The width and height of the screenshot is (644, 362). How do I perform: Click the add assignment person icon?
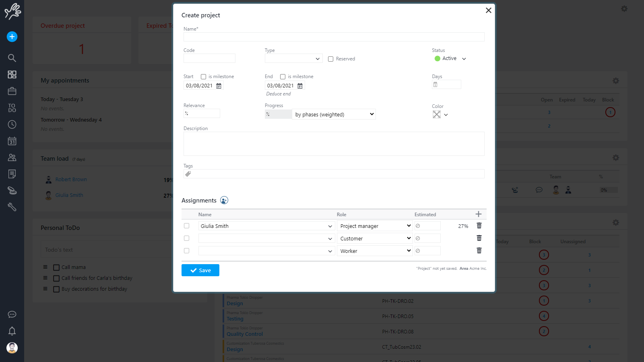pos(224,201)
